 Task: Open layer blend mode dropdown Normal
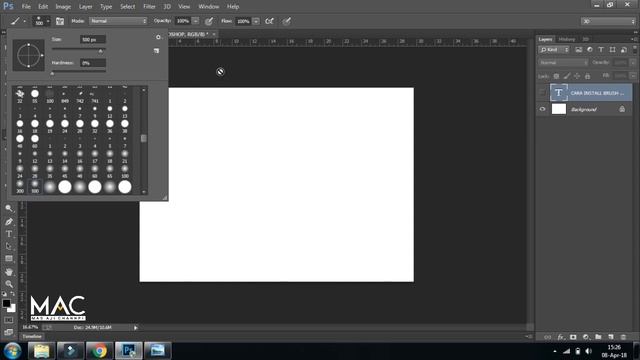(x=563, y=62)
